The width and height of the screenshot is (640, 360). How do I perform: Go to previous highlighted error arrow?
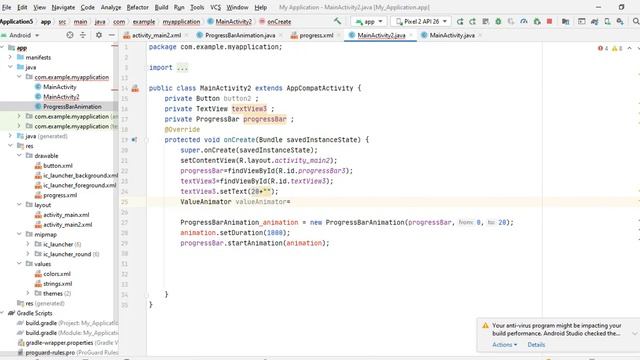click(x=629, y=48)
